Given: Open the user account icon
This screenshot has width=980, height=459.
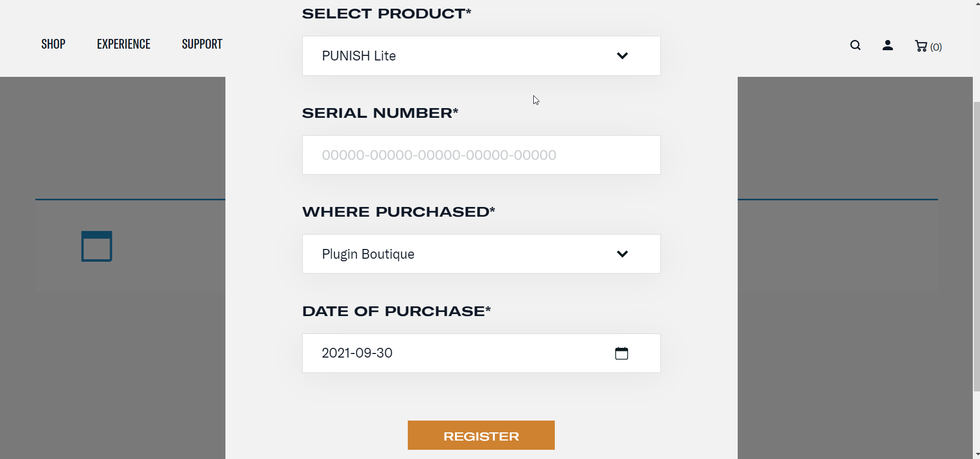Looking at the screenshot, I should click(x=888, y=46).
